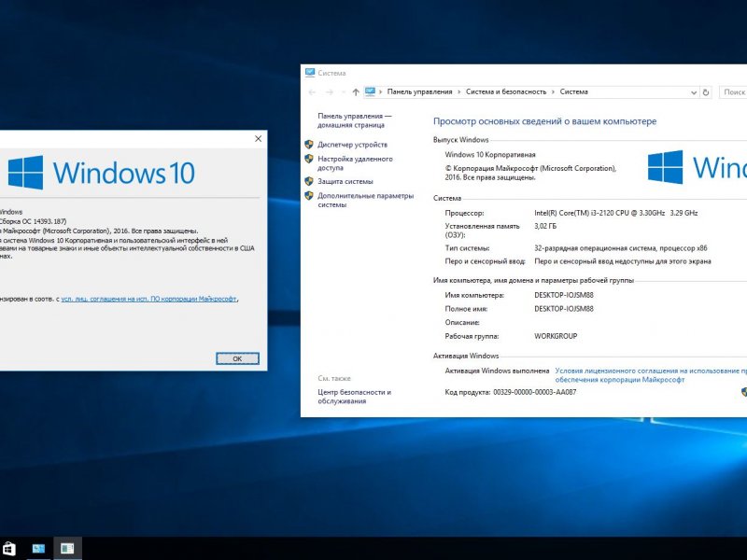Open Центр безопасности и обслуживания link

[354, 397]
